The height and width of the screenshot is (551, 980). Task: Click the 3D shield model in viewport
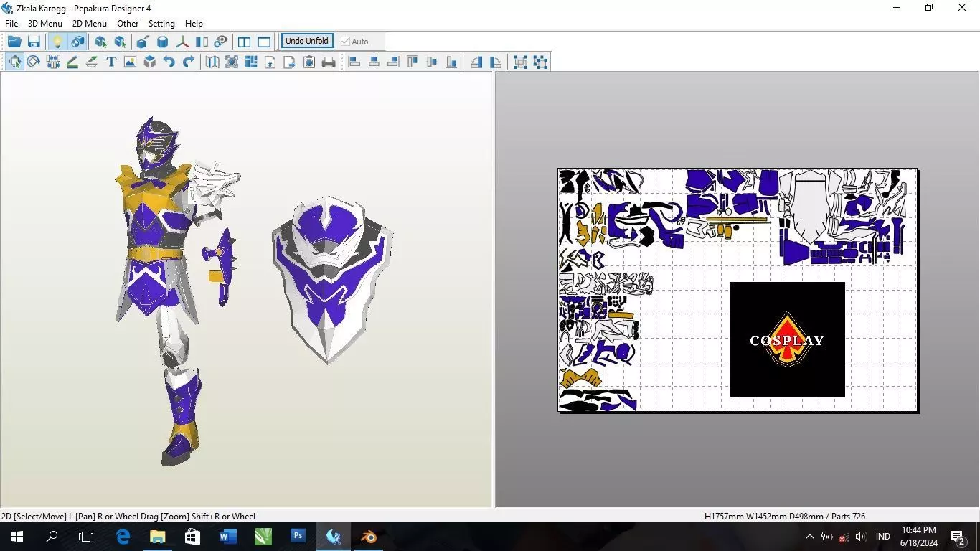click(x=332, y=278)
